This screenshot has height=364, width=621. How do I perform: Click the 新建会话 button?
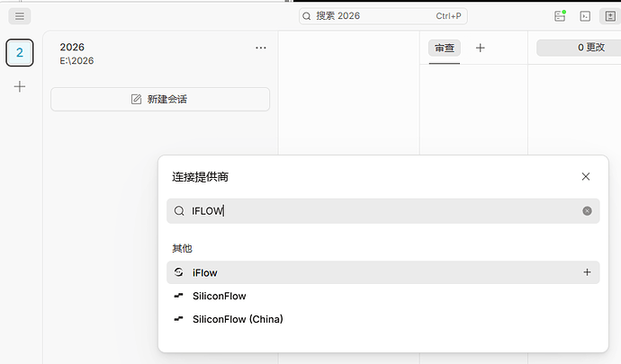pyautogui.click(x=160, y=99)
